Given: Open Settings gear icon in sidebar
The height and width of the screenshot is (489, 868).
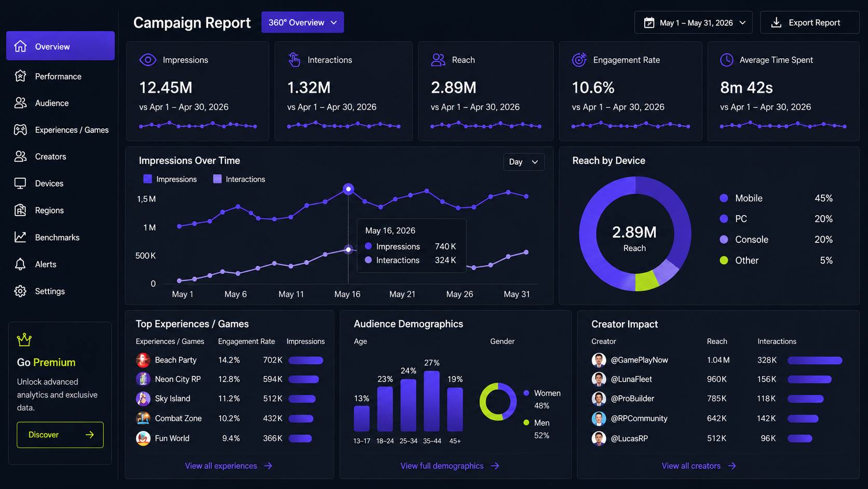Looking at the screenshot, I should [20, 291].
